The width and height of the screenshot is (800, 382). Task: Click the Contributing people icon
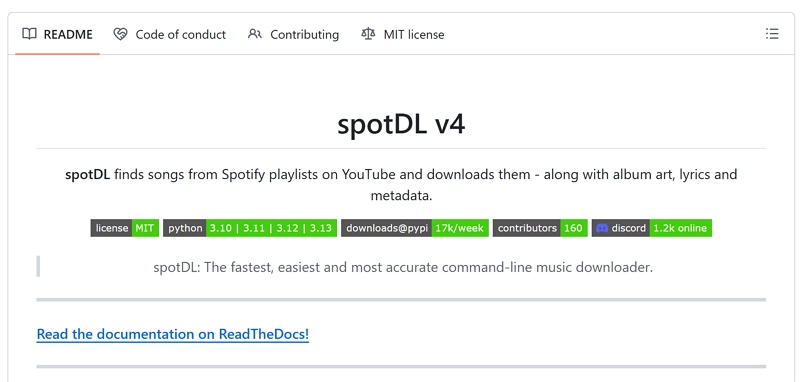(255, 34)
